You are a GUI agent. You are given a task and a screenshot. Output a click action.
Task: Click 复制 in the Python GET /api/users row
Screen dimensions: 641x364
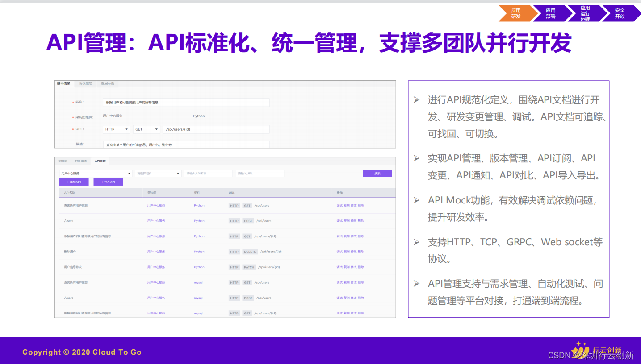click(x=347, y=206)
